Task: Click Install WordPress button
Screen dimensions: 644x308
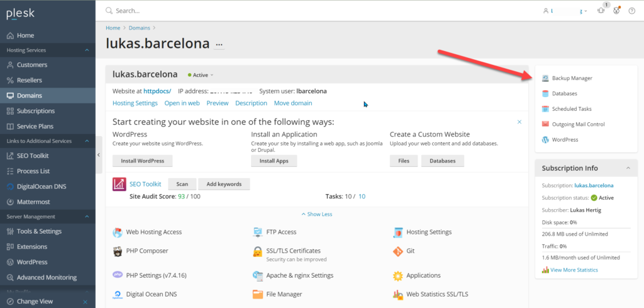Action: pyautogui.click(x=143, y=161)
